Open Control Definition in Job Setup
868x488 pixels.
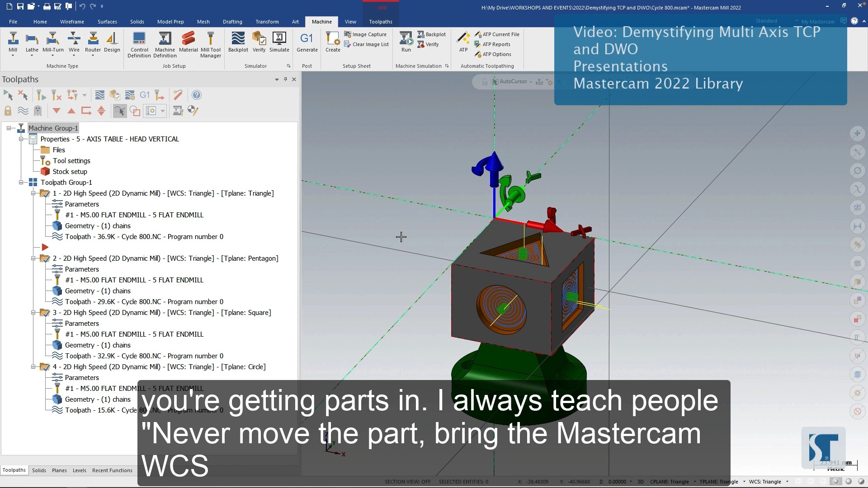point(139,44)
